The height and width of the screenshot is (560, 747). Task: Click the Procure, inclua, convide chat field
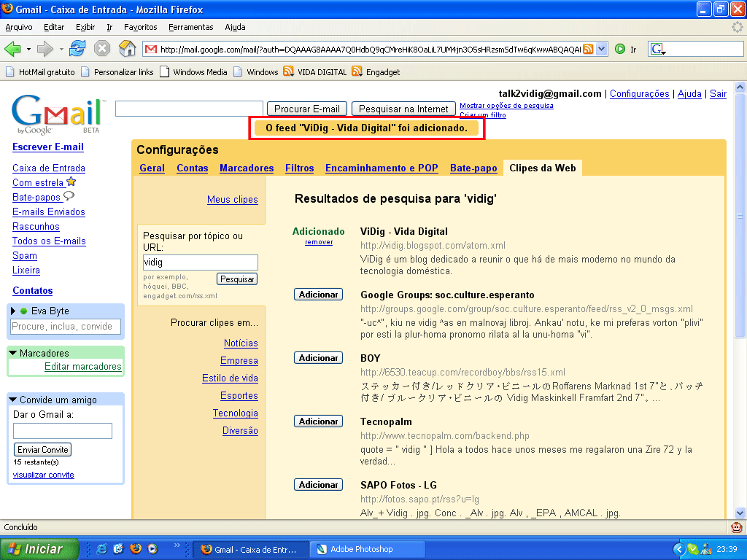tap(66, 327)
